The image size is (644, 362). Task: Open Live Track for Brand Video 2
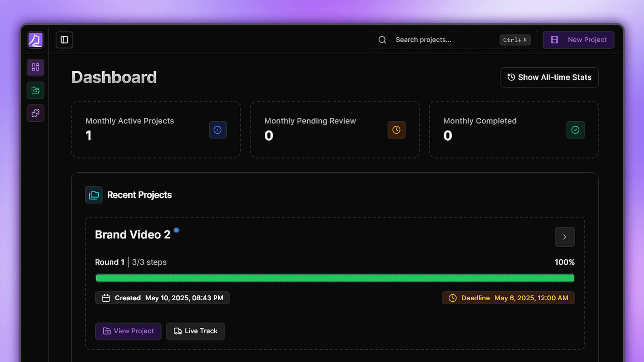pyautogui.click(x=196, y=331)
